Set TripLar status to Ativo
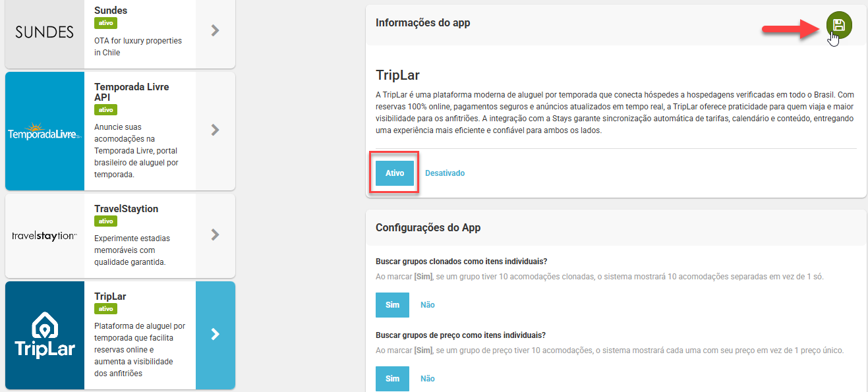868x392 pixels. (x=395, y=173)
